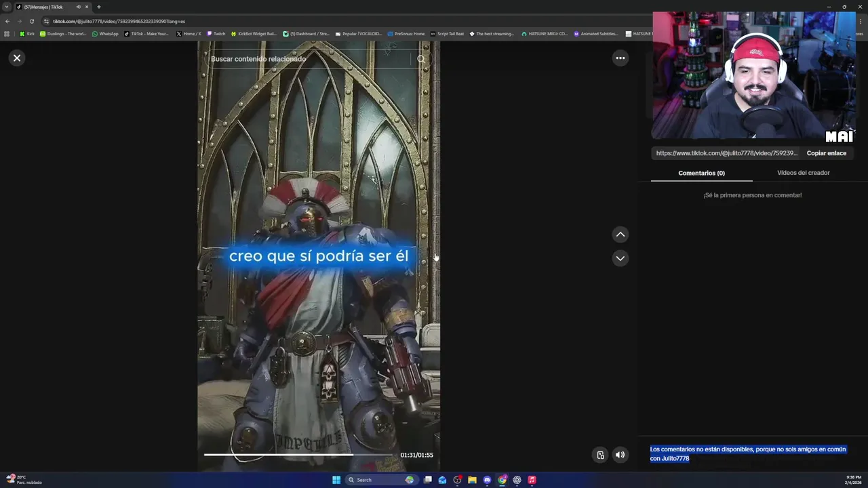
Task: Open the 'Dashboard / Stre...' bookmark
Action: pyautogui.click(x=307, y=33)
